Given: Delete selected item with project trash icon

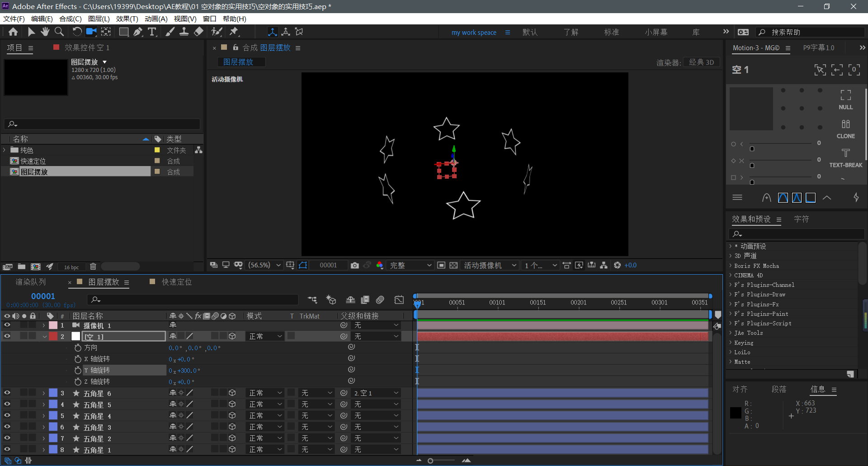Looking at the screenshot, I should (x=93, y=267).
